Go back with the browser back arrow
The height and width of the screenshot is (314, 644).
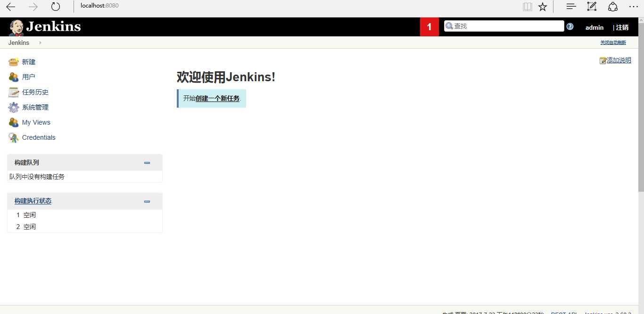point(10,7)
